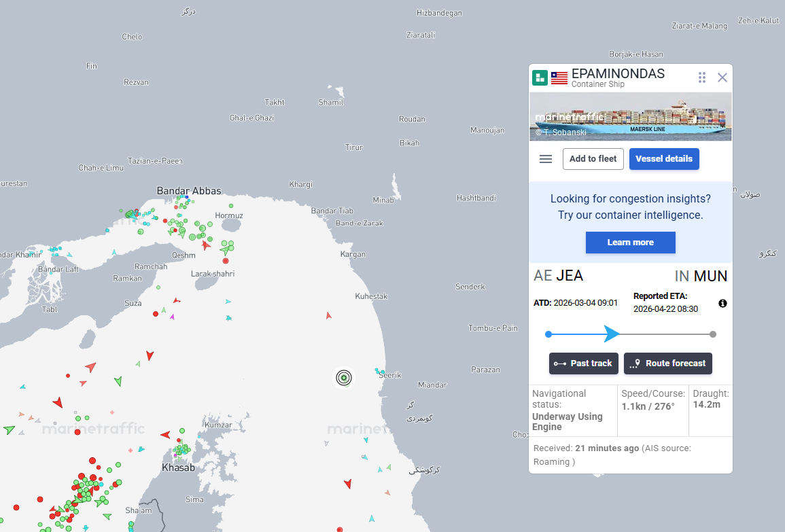Click the Minab town label
This screenshot has height=532, width=785.
383,200
